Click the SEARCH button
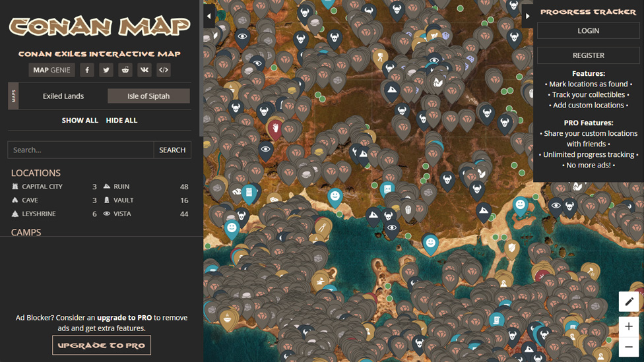Screen dimensions: 644x362 click(172, 150)
